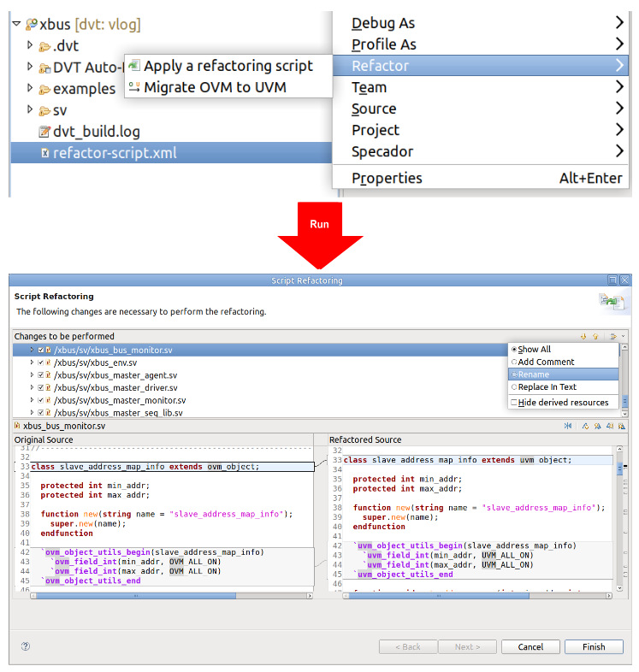
Task: Click the dvt_build.log file icon
Action: (x=44, y=132)
